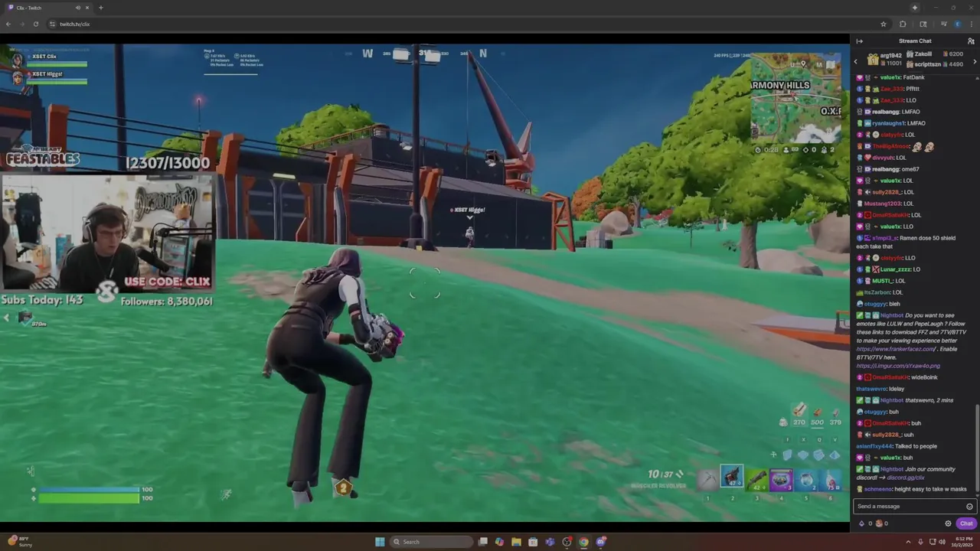This screenshot has height=551, width=980.
Task: Click username realbangg saying LMFAO
Action: click(887, 112)
